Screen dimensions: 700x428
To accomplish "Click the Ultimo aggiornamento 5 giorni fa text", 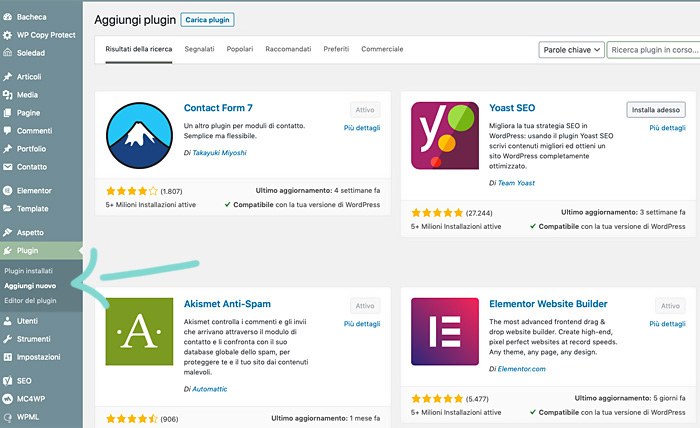I will (630, 398).
